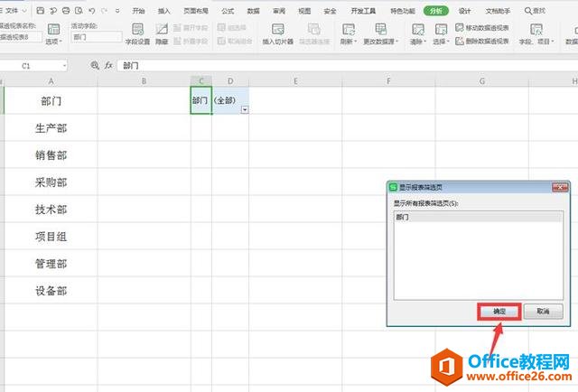Switch to the 页面布局 tab
The image size is (578, 392).
(x=196, y=11)
